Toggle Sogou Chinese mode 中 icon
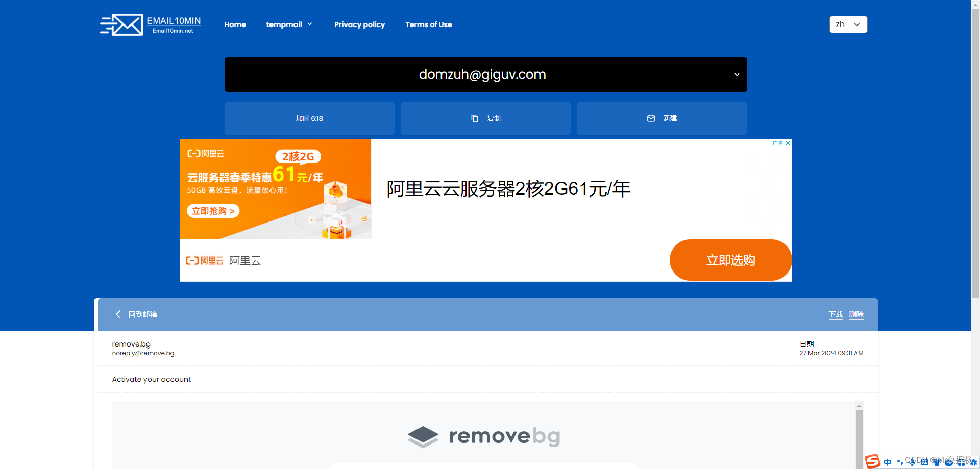This screenshot has width=980, height=469. (x=888, y=462)
